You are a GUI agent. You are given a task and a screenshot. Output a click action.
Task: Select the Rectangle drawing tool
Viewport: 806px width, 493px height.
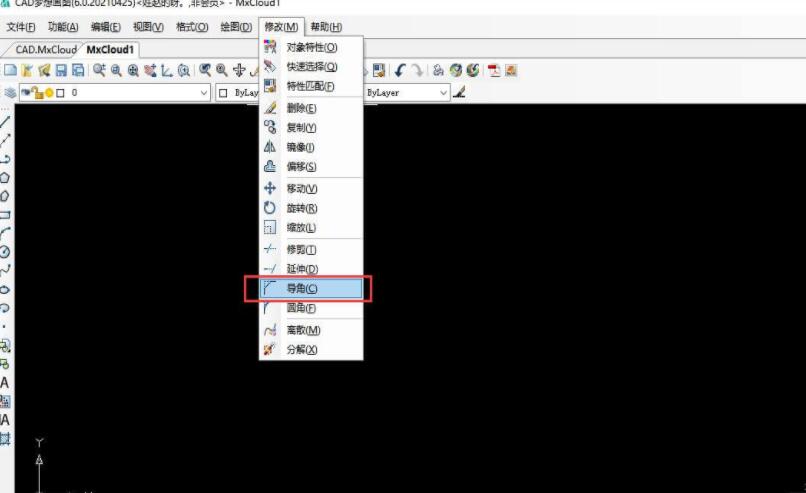(x=6, y=214)
